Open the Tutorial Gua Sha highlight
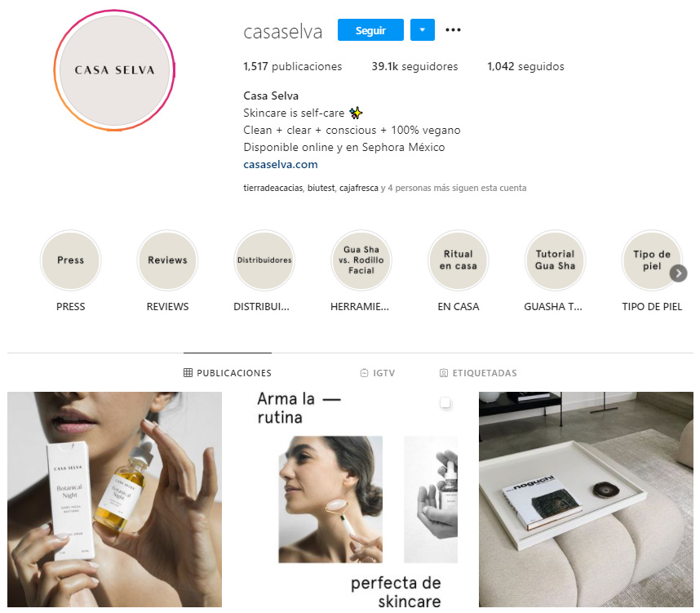Image resolution: width=700 pixels, height=613 pixels. tap(555, 260)
